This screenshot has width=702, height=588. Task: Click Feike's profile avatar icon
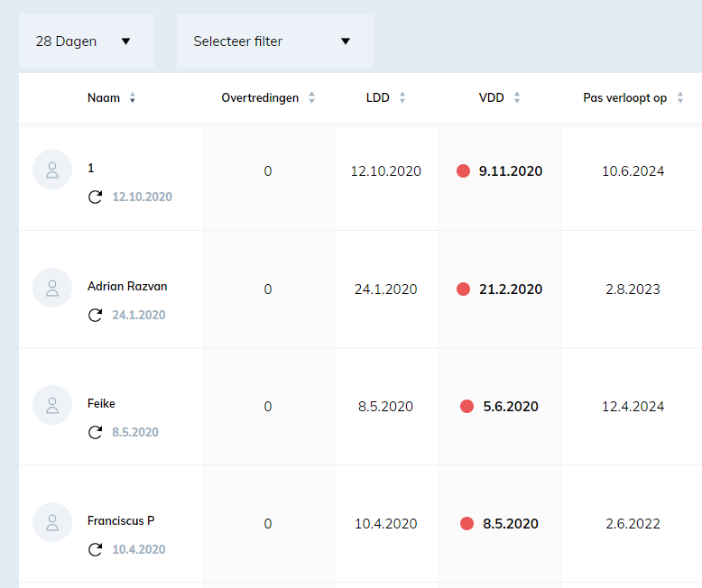click(x=52, y=405)
